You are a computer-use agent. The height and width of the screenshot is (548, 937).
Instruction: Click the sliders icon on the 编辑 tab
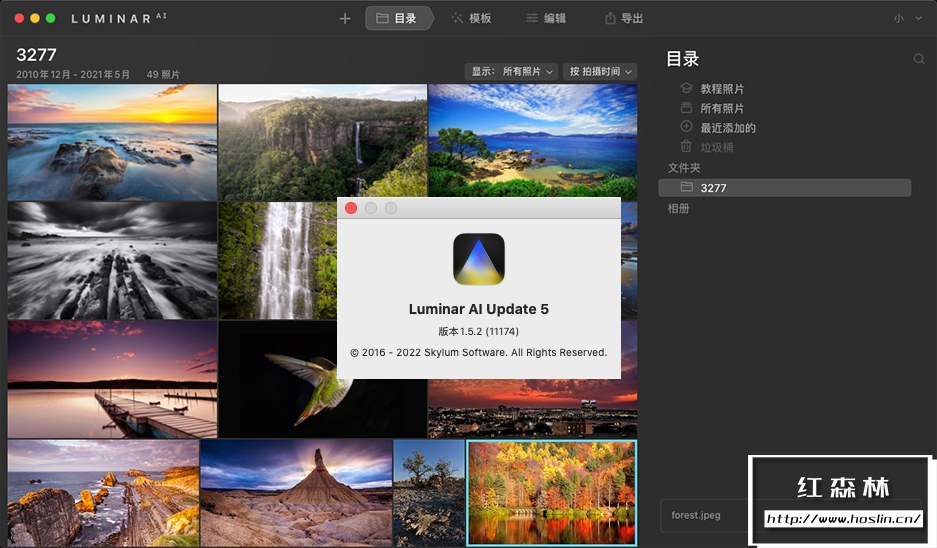[x=532, y=19]
